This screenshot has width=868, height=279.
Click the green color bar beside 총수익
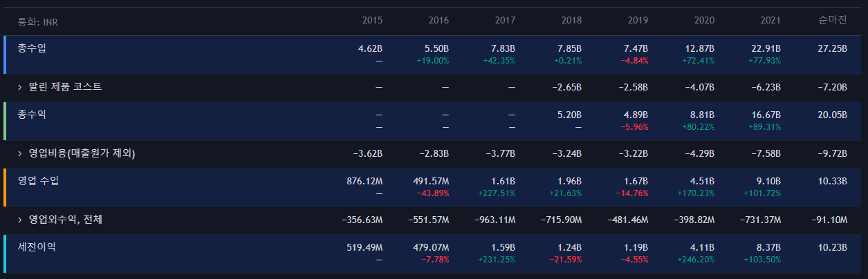(x=5, y=121)
